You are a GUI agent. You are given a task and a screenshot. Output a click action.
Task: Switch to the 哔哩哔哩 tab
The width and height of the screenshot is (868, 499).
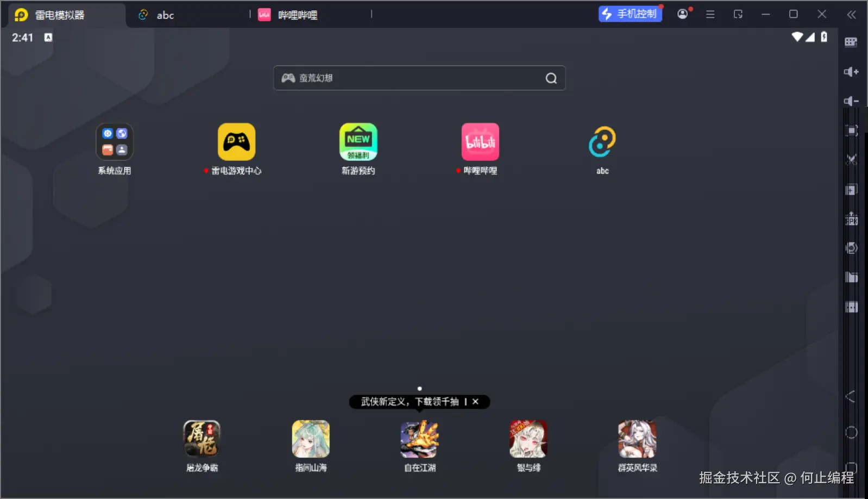tap(312, 15)
